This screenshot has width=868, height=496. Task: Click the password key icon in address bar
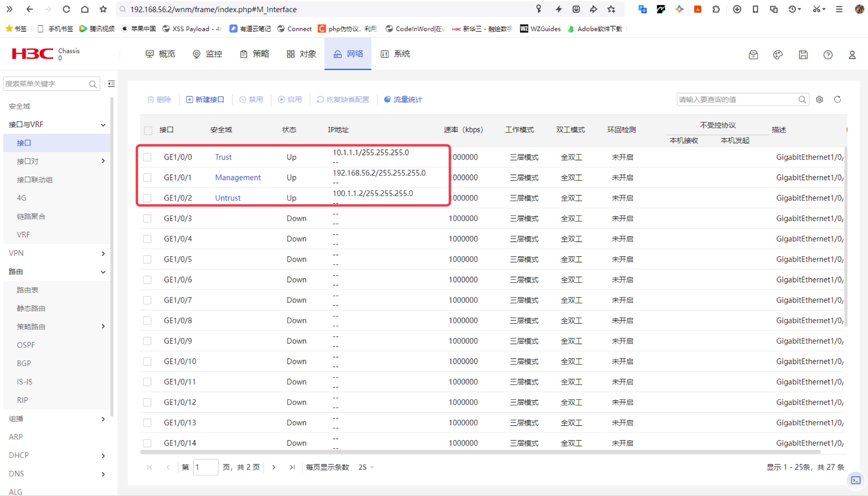pyautogui.click(x=539, y=9)
